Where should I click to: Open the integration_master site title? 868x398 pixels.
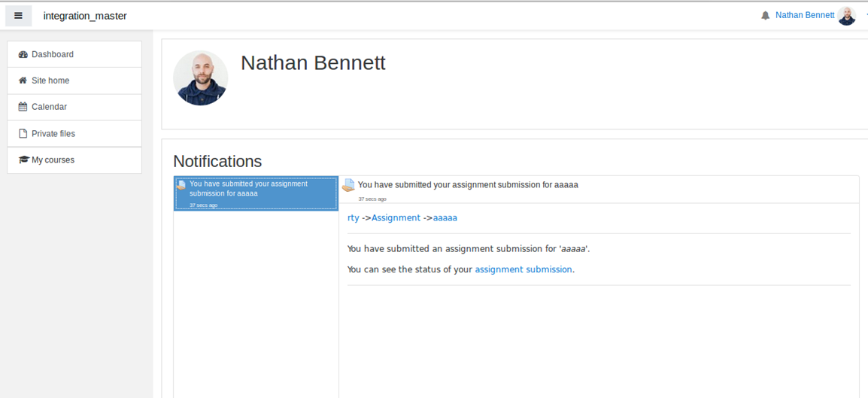click(x=85, y=16)
